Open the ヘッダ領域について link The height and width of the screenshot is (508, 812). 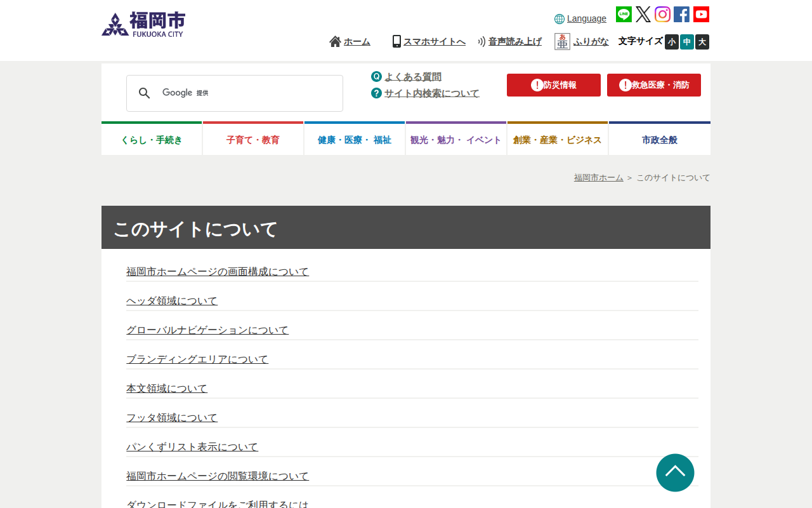click(x=172, y=301)
